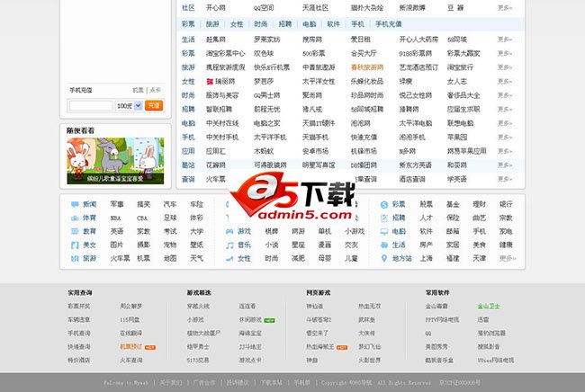Click the red logo icon beside 瑞丽网
The image size is (585, 392).
[x=210, y=81]
